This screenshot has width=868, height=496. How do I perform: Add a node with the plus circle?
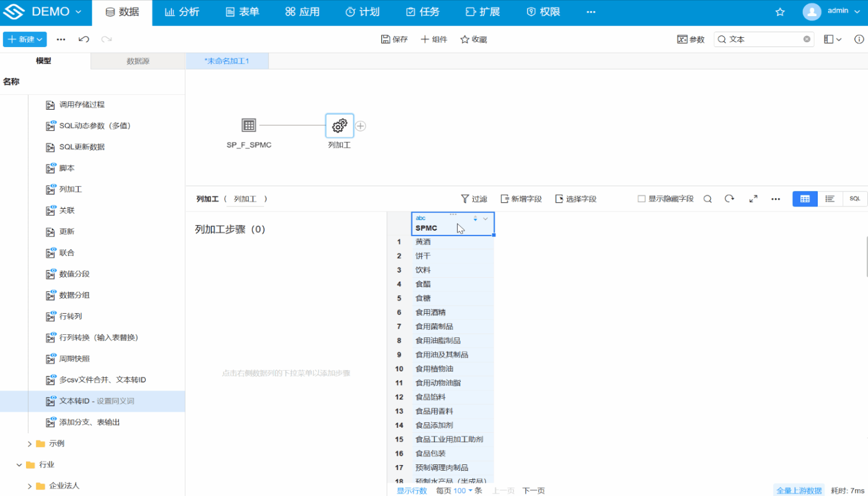[360, 126]
